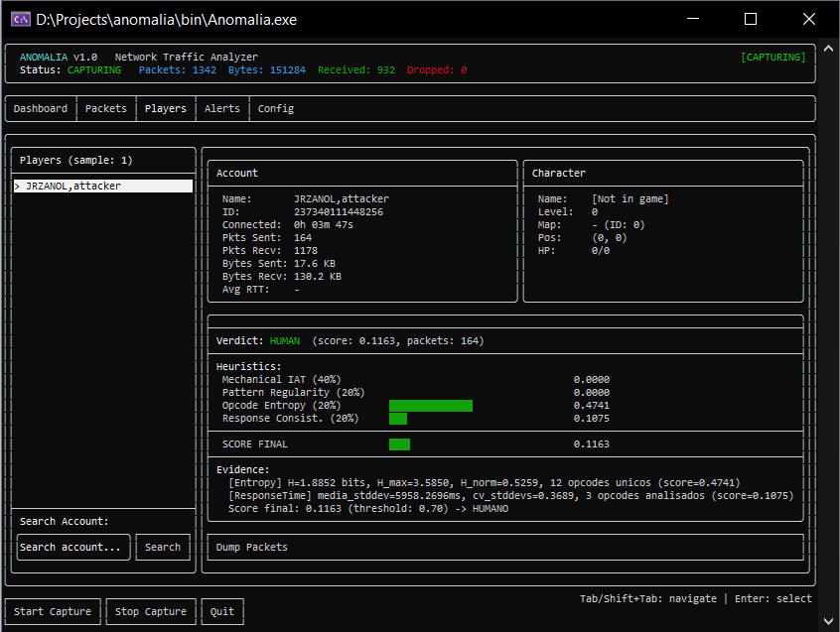The height and width of the screenshot is (632, 840).
Task: Click the Opcode Entropy green bar
Action: 430,406
